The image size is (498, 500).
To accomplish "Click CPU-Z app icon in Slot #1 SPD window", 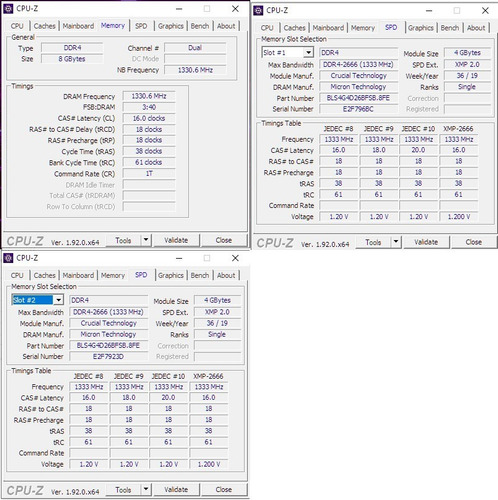I will click(x=258, y=11).
